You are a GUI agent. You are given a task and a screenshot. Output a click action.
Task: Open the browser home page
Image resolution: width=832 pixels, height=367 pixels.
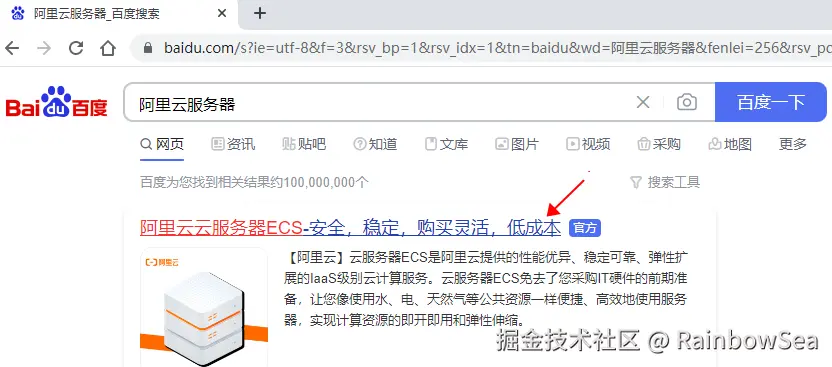point(108,48)
